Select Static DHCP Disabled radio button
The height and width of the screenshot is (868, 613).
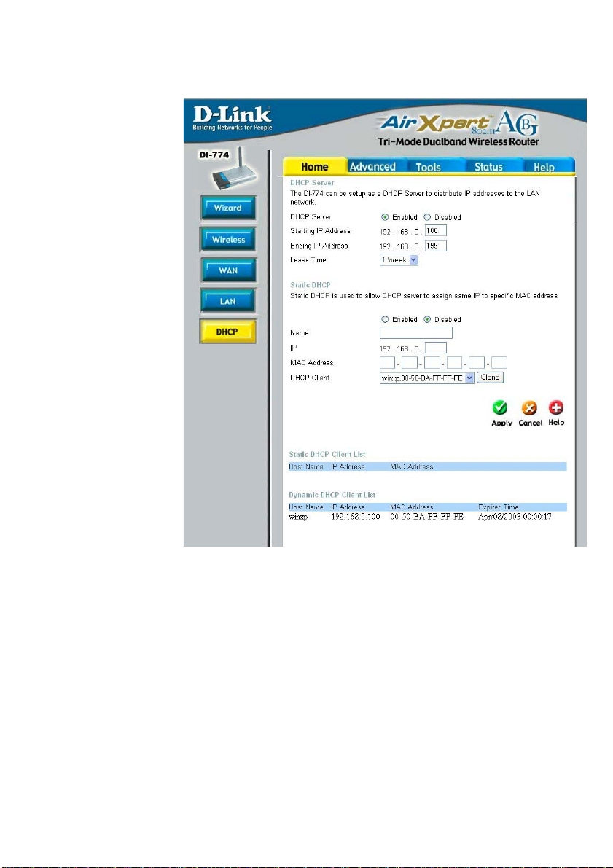(x=427, y=319)
